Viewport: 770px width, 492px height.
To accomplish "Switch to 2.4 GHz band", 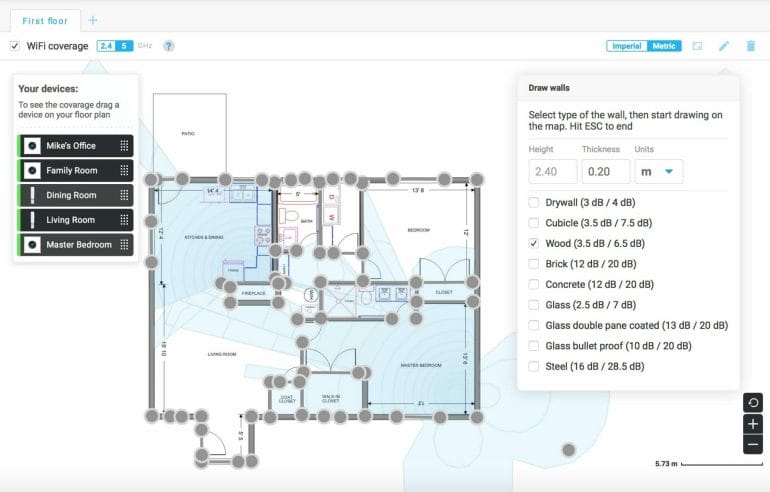I will click(x=106, y=46).
